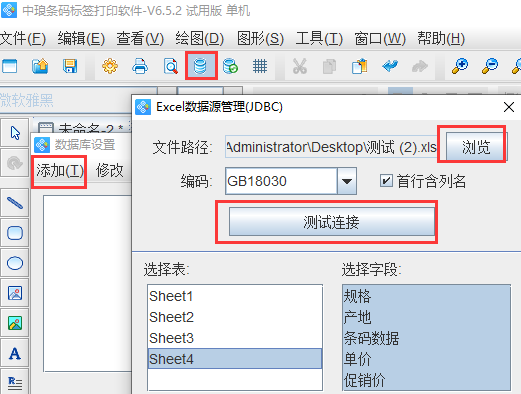
Task: Open database settings cylinder icon
Action: pos(200,66)
